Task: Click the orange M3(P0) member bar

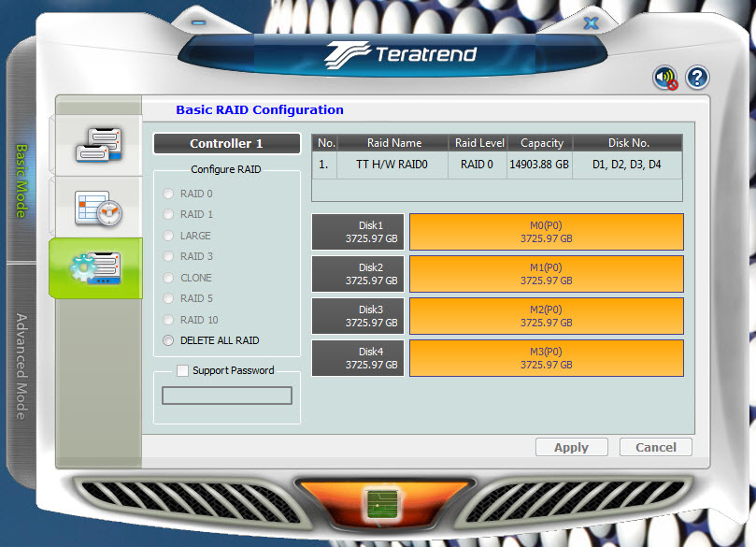Action: [x=547, y=358]
